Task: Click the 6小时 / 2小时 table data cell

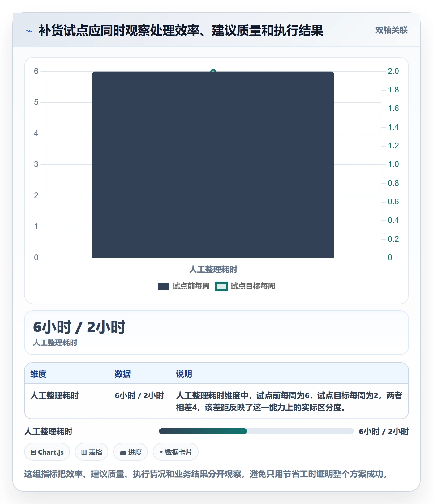Action: [x=139, y=395]
